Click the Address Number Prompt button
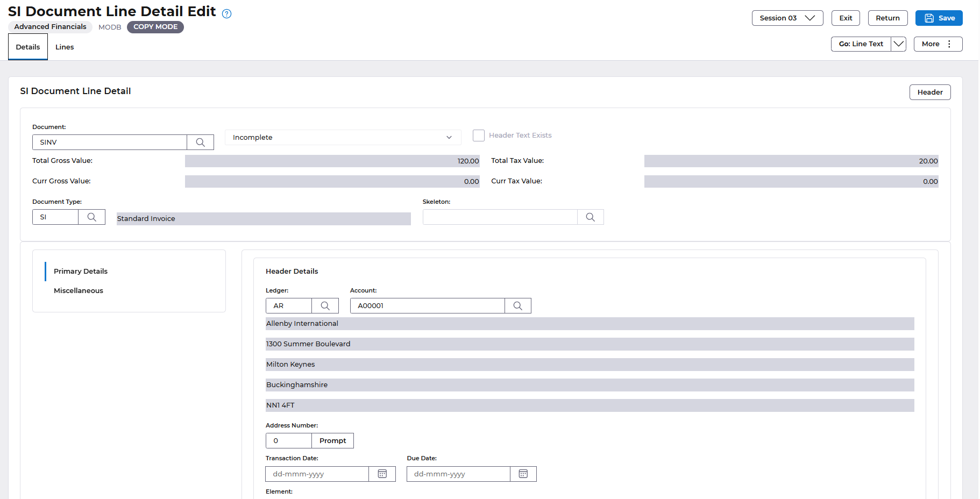The height and width of the screenshot is (499, 980). (x=332, y=441)
